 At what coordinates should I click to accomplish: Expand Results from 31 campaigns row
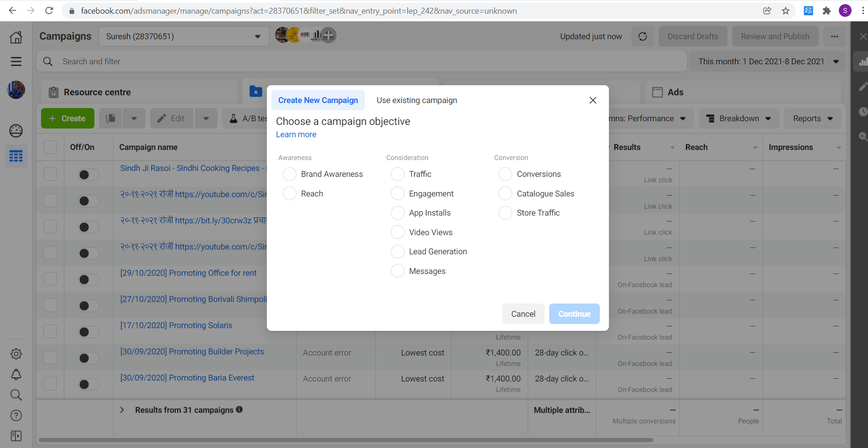coord(122,410)
